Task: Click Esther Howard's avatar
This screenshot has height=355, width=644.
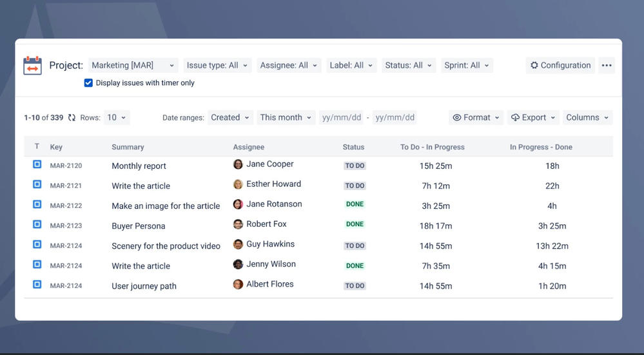Action: click(x=239, y=184)
